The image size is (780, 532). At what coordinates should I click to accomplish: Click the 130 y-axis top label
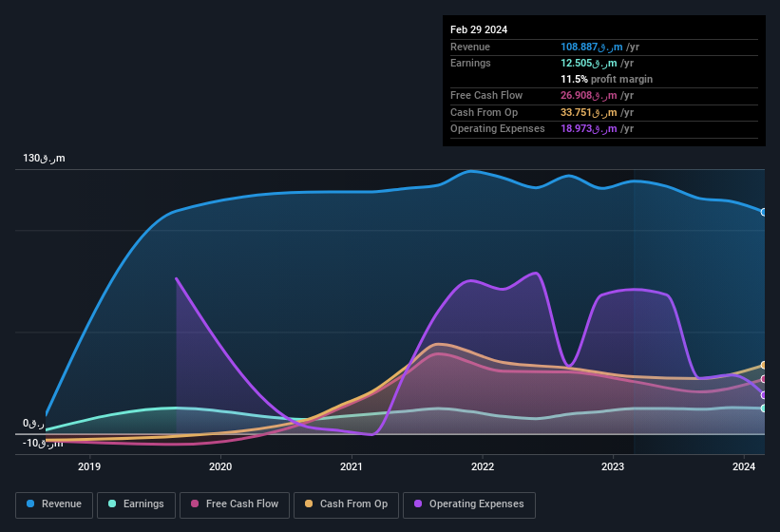[x=44, y=158]
